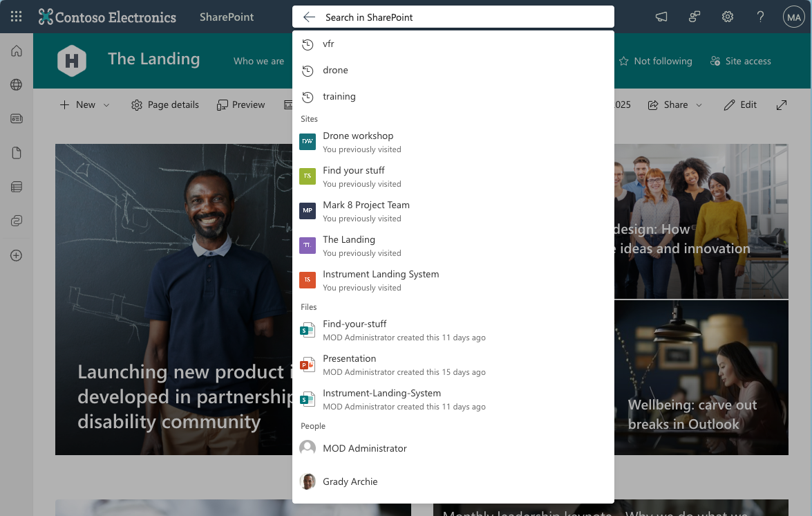Screen dimensions: 812x516
Task: Click the Edit page button
Action: click(740, 105)
